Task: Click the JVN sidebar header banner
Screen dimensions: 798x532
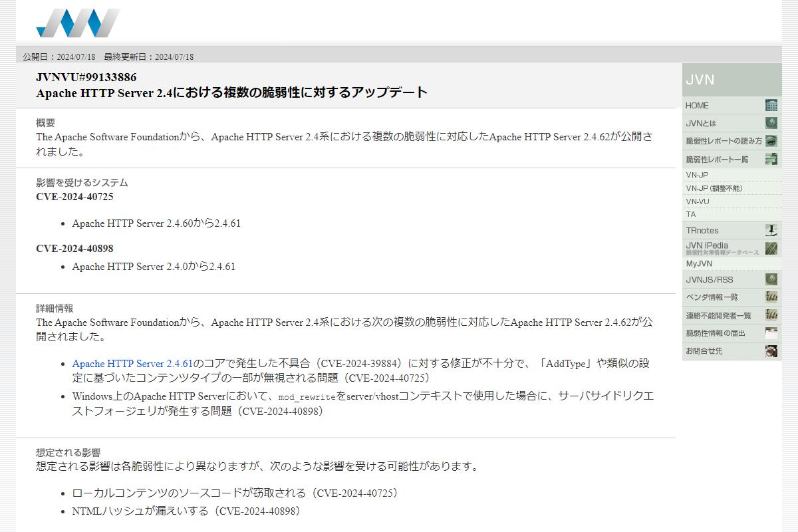Action: tap(731, 80)
